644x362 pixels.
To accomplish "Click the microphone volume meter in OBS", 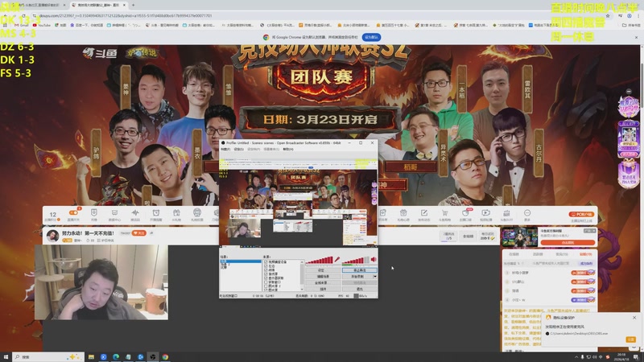I will coord(319,260).
